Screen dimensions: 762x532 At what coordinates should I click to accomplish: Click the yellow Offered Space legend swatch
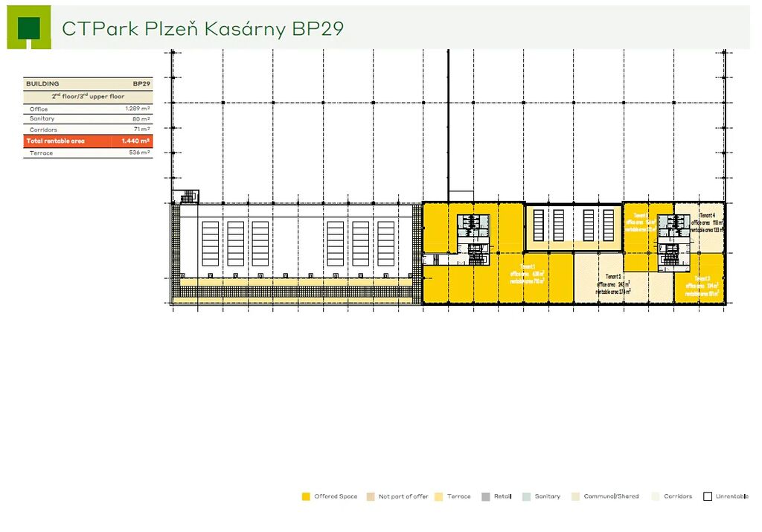(x=306, y=496)
